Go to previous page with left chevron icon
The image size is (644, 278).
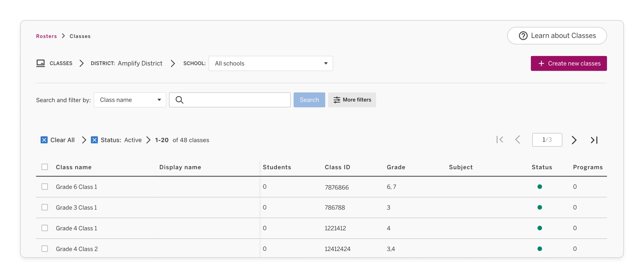pyautogui.click(x=518, y=140)
